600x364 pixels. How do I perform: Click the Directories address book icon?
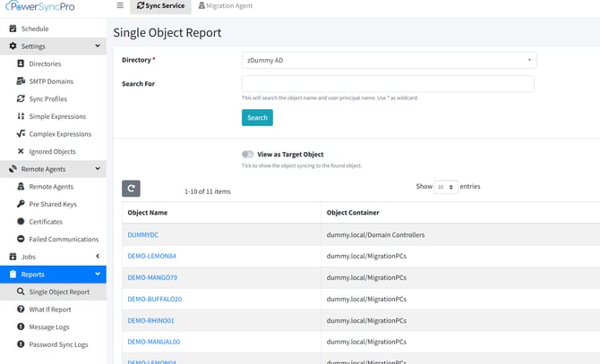click(21, 63)
